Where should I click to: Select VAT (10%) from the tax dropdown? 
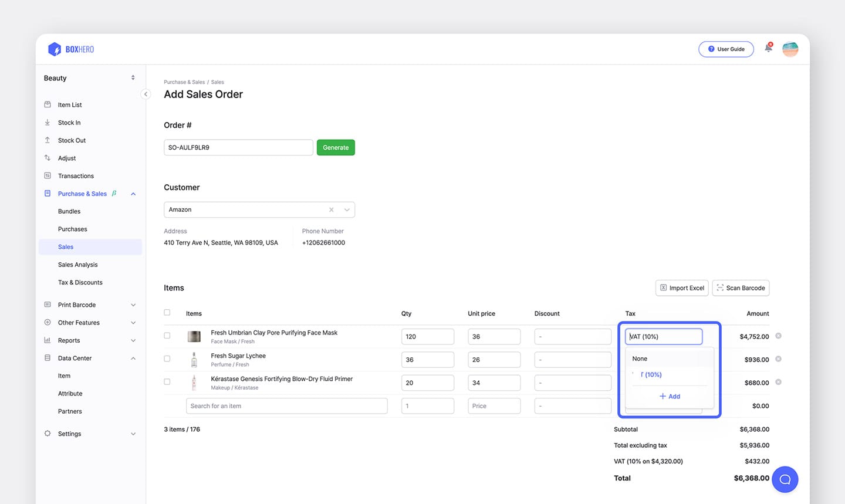(x=650, y=374)
